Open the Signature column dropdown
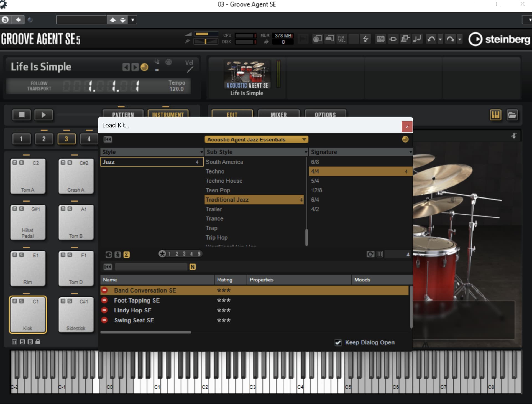532x404 pixels. [410, 152]
